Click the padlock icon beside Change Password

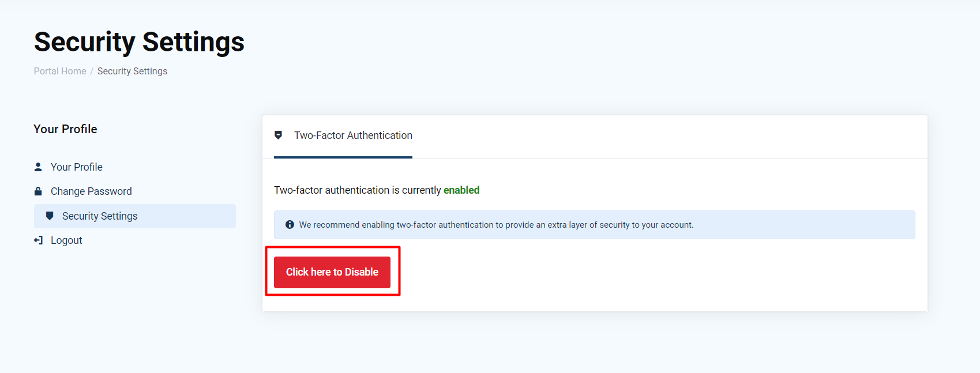click(x=38, y=191)
